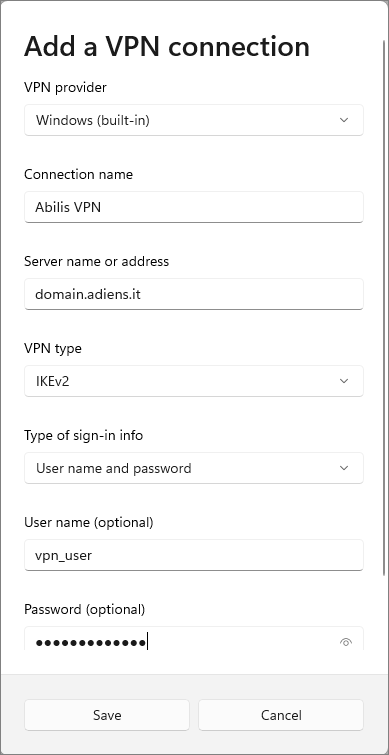Screen dimensions: 389x755
Task: Click the VPN type chevron arrow
Action: [344, 381]
